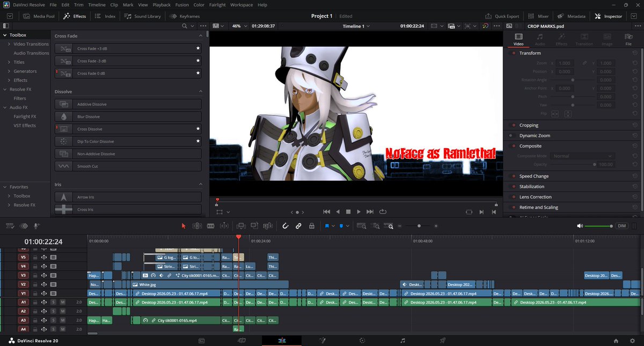Toggle the Transform section enable switch

[513, 53]
